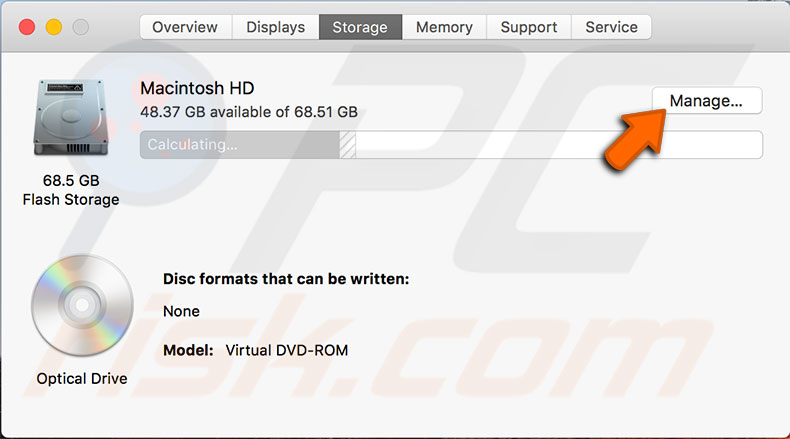Viewport: 790px width, 439px height.
Task: Click the Disc formats that can be written heading
Action: click(x=286, y=279)
